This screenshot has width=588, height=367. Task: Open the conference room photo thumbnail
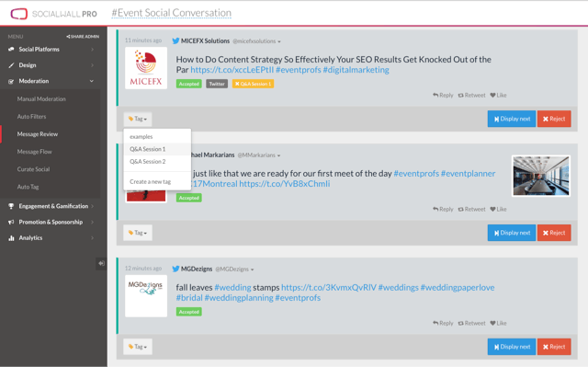pyautogui.click(x=541, y=176)
